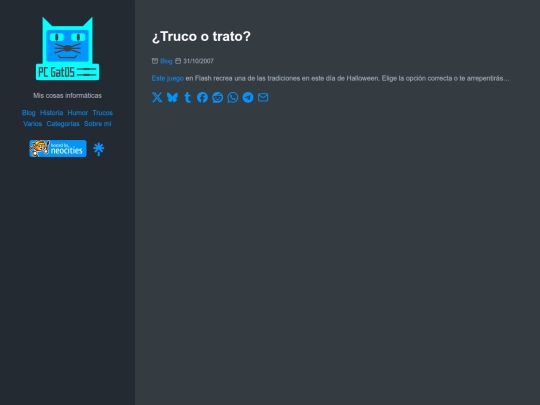Share the post on X (Twitter)
The height and width of the screenshot is (405, 540).
click(157, 97)
